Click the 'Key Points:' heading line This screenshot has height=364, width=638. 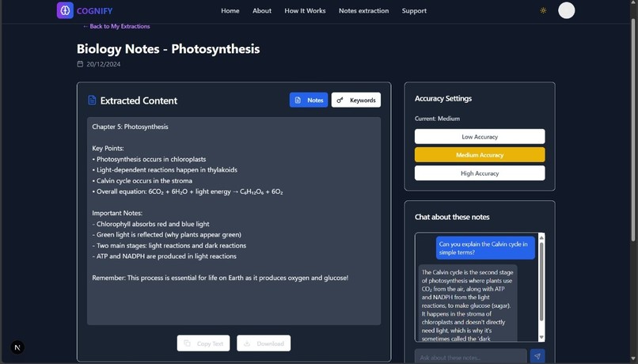pos(108,148)
